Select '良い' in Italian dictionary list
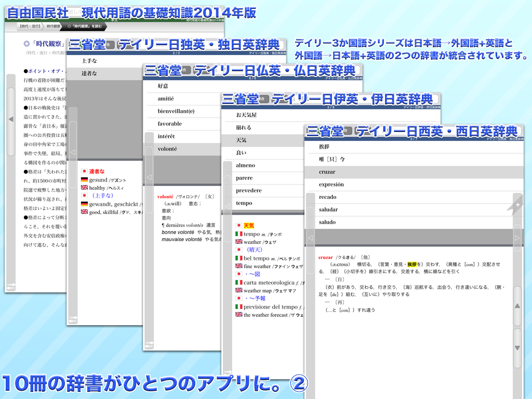 coord(263,153)
